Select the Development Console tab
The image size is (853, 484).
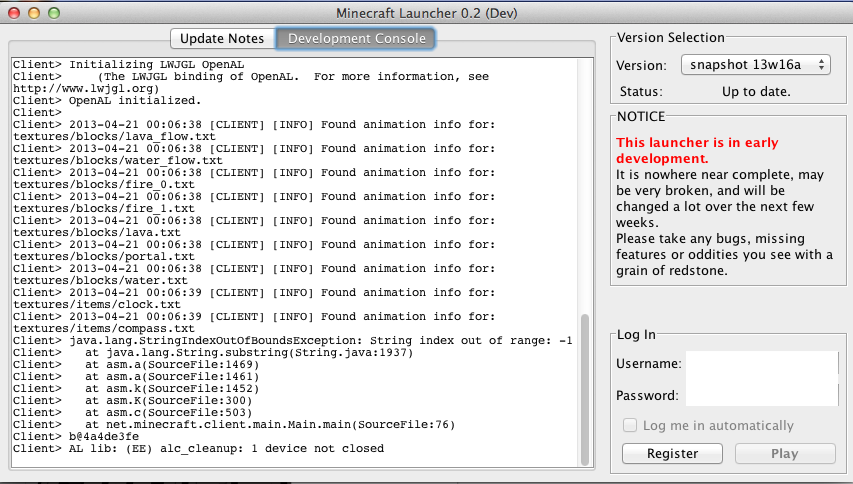click(x=355, y=38)
